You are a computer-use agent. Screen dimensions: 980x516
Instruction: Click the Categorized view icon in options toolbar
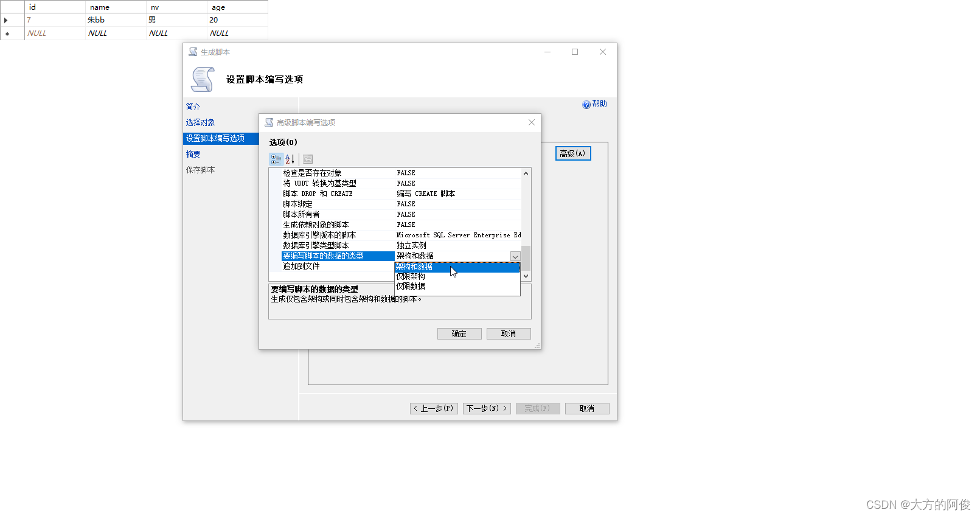tap(276, 159)
